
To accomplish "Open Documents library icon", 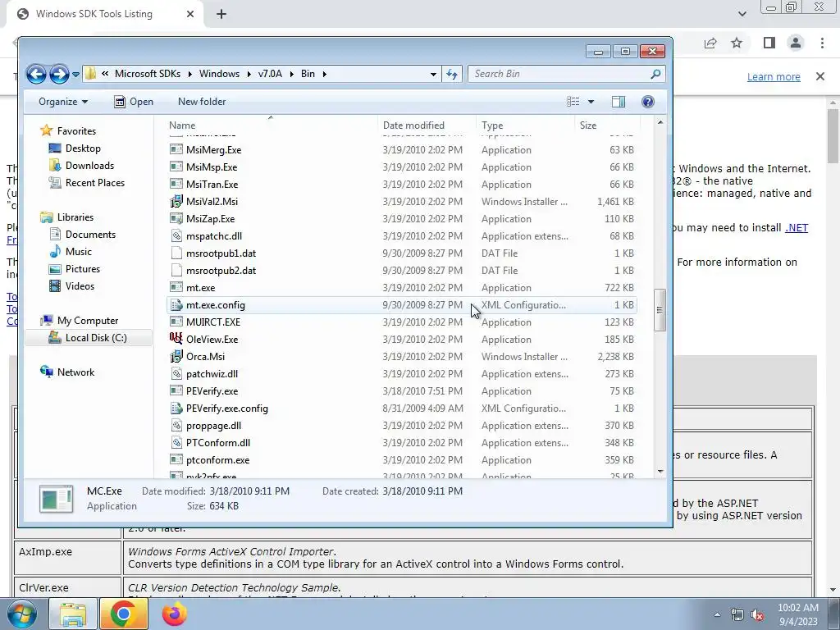I will click(55, 234).
